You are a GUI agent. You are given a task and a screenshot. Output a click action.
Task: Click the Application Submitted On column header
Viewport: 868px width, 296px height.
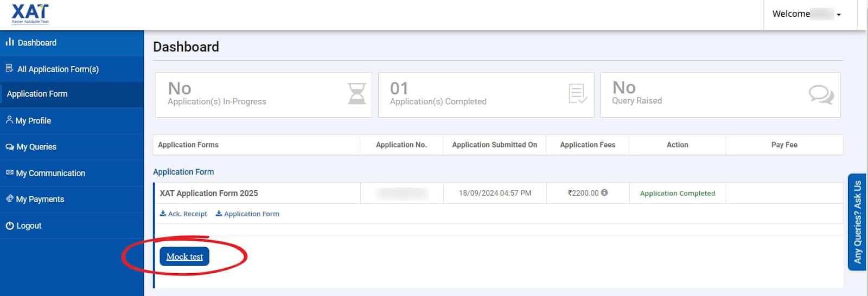tap(495, 145)
